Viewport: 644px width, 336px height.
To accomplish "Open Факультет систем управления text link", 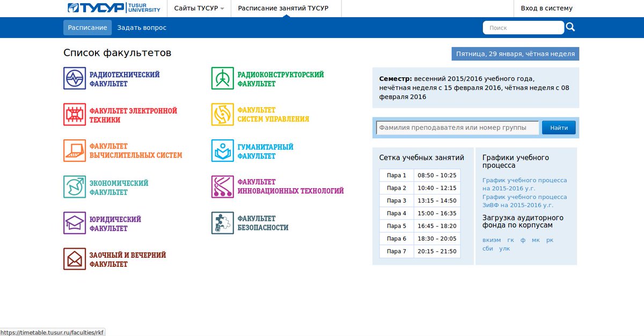I will pos(273,115).
